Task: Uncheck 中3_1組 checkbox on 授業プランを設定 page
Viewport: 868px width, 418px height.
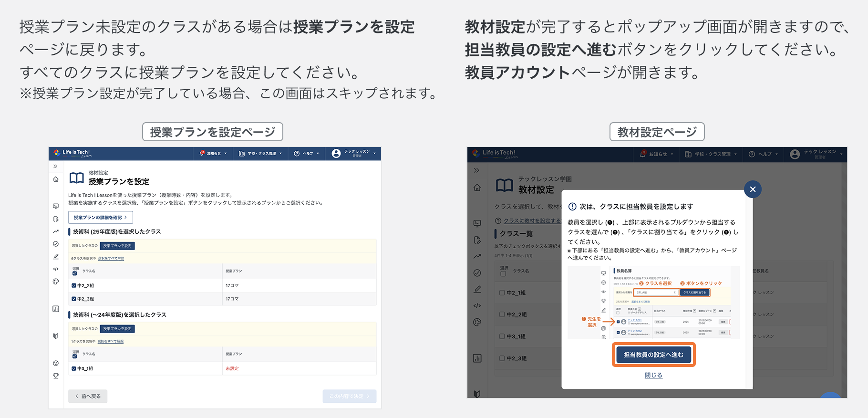Action: [x=74, y=369]
